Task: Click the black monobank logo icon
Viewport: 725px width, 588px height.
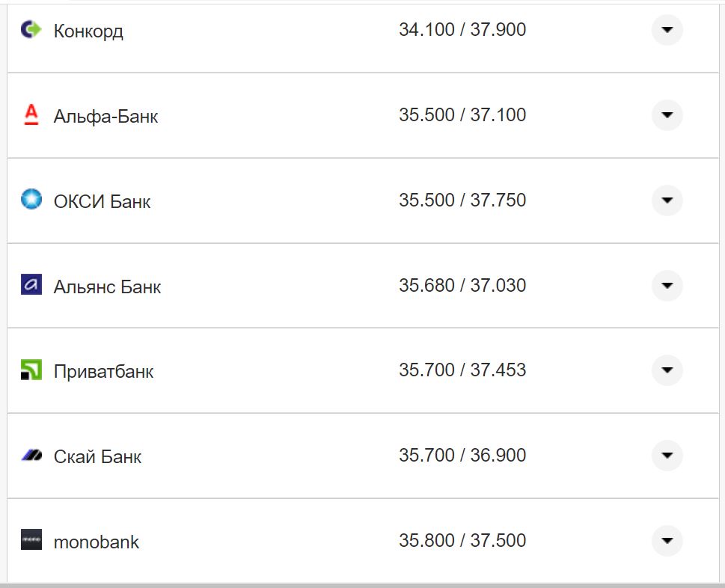Action: pos(31,540)
